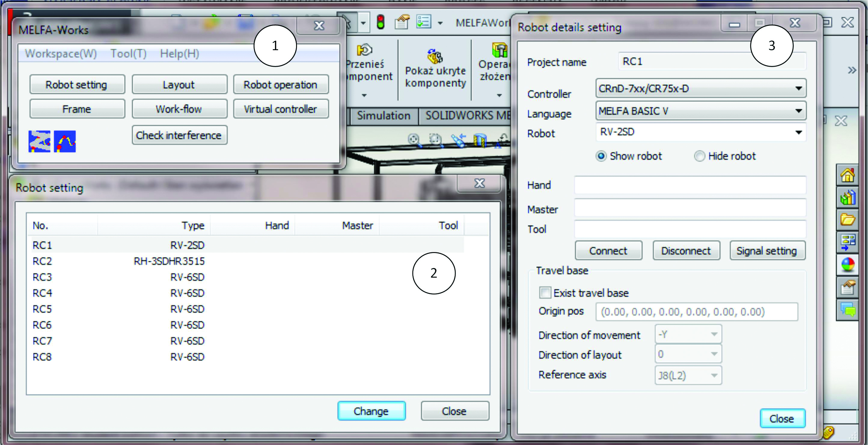
Task: Click the Work-flow button
Action: (x=179, y=109)
